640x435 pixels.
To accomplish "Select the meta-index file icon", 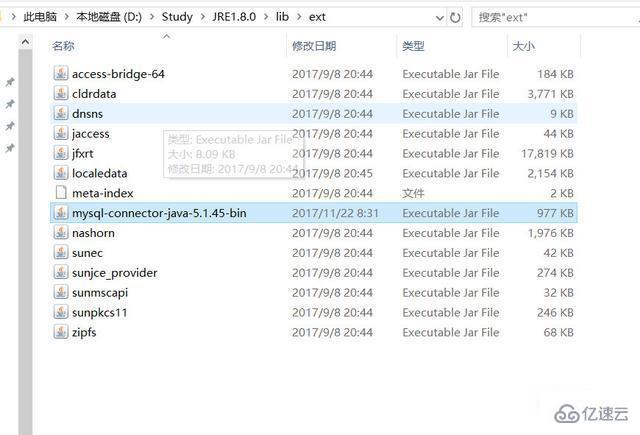I will [x=60, y=193].
